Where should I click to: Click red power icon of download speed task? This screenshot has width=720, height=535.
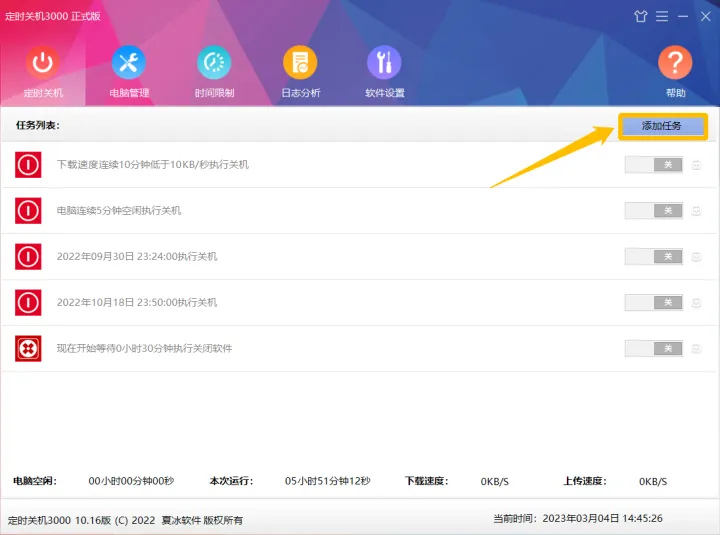coord(28,164)
